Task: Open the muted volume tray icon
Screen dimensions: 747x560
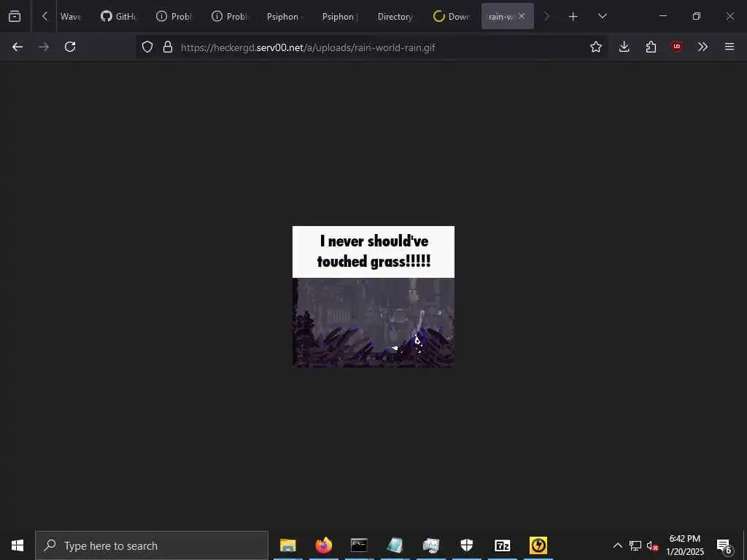Action: click(x=652, y=545)
